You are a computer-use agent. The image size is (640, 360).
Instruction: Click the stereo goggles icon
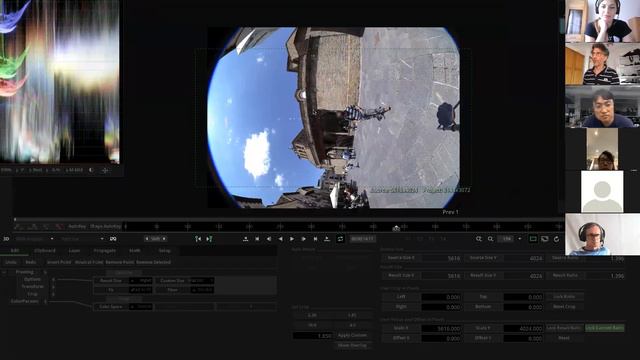coord(113,239)
